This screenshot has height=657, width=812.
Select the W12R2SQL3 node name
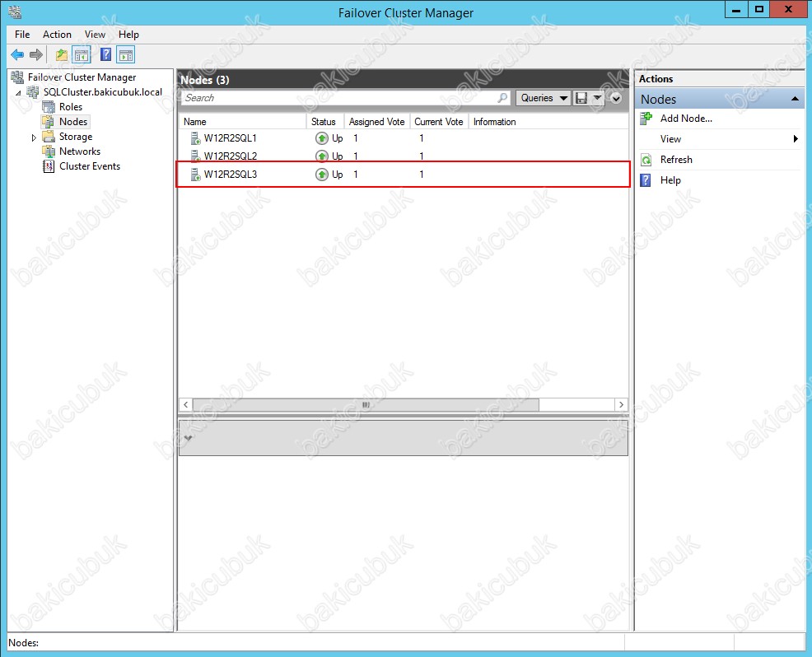tap(231, 175)
